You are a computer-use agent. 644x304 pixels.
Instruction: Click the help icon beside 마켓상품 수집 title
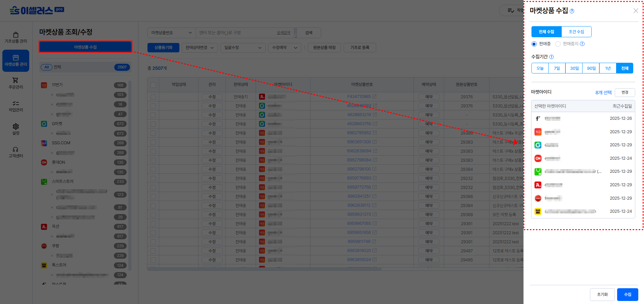572,11
